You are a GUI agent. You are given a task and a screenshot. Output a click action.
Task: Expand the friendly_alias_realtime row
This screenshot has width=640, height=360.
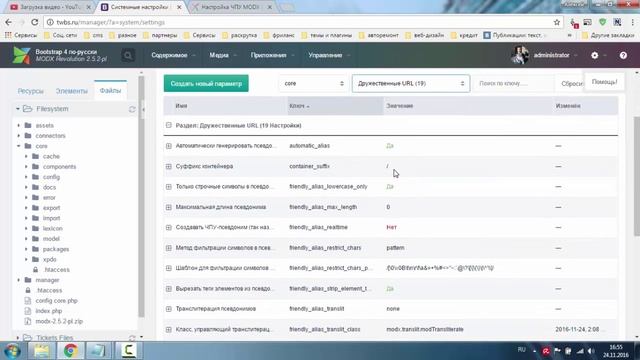[169, 227]
